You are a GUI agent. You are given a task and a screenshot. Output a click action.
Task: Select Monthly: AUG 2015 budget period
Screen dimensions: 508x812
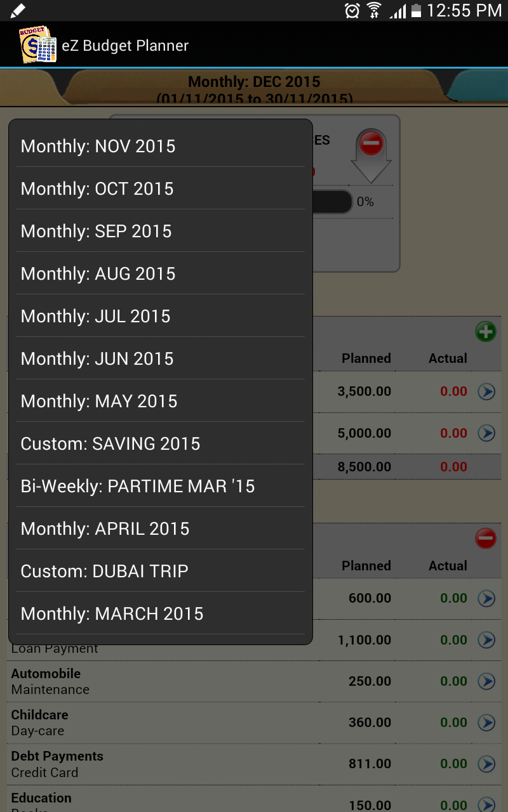point(98,273)
